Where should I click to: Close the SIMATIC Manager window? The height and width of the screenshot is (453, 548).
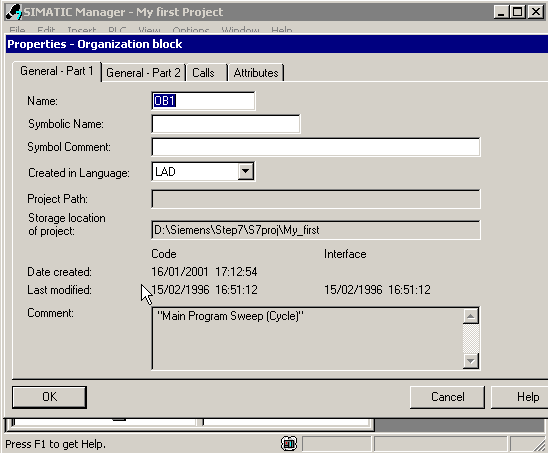point(535,13)
